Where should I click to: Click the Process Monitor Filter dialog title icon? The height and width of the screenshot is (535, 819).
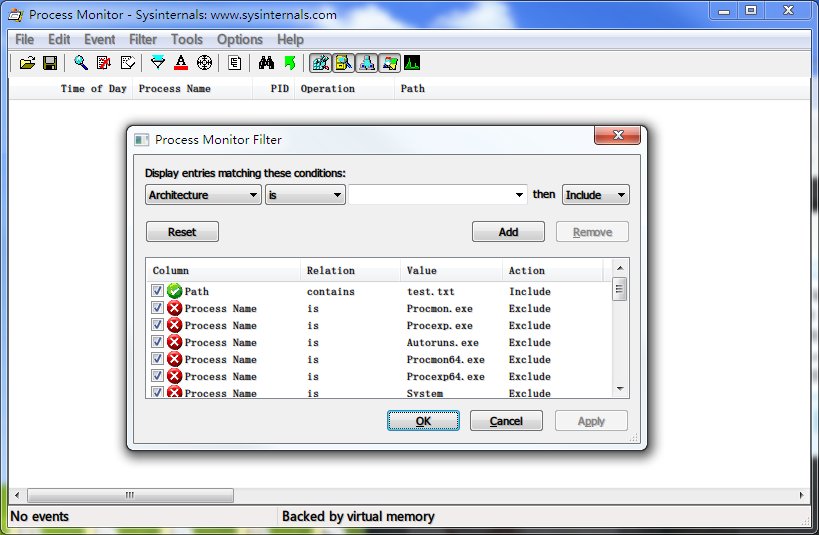coord(141,139)
